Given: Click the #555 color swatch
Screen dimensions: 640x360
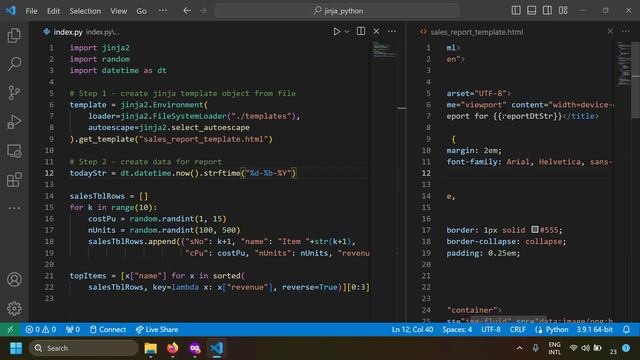Looking at the screenshot, I should pyautogui.click(x=535, y=230).
